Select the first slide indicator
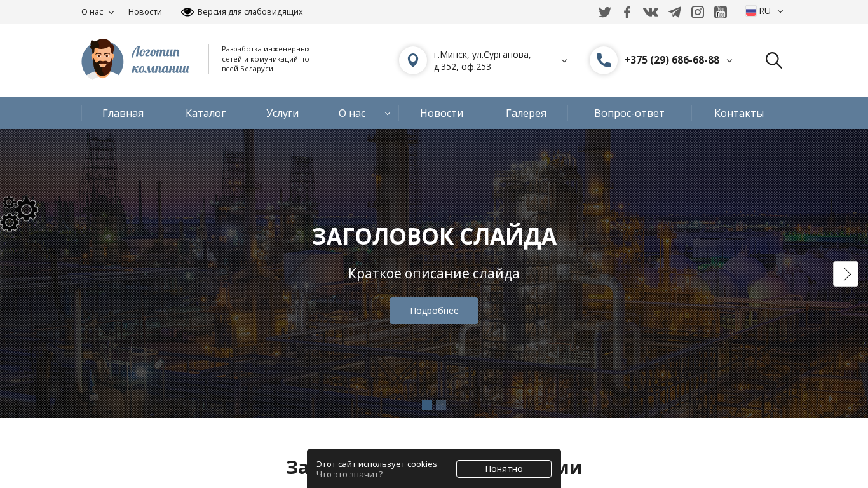The height and width of the screenshot is (488, 868). (427, 405)
